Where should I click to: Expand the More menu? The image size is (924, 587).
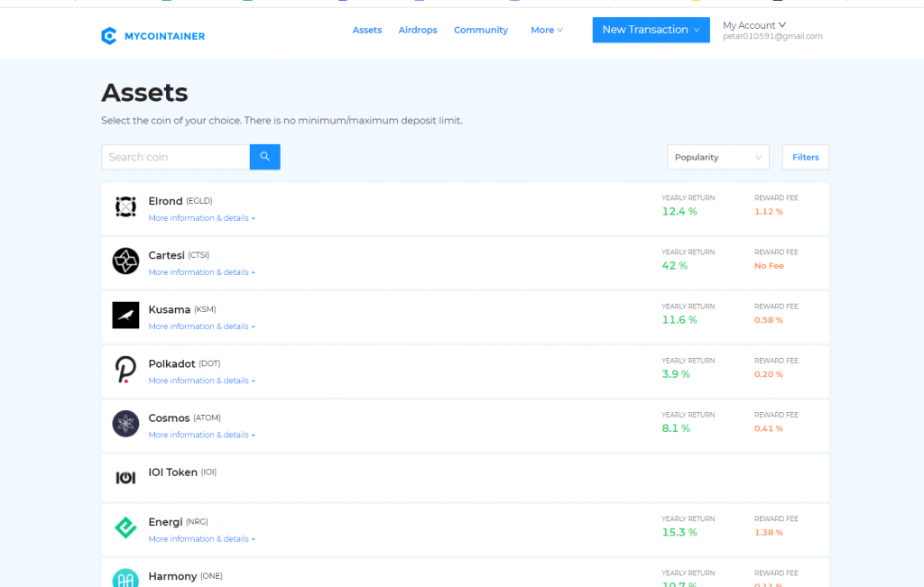[x=546, y=30]
